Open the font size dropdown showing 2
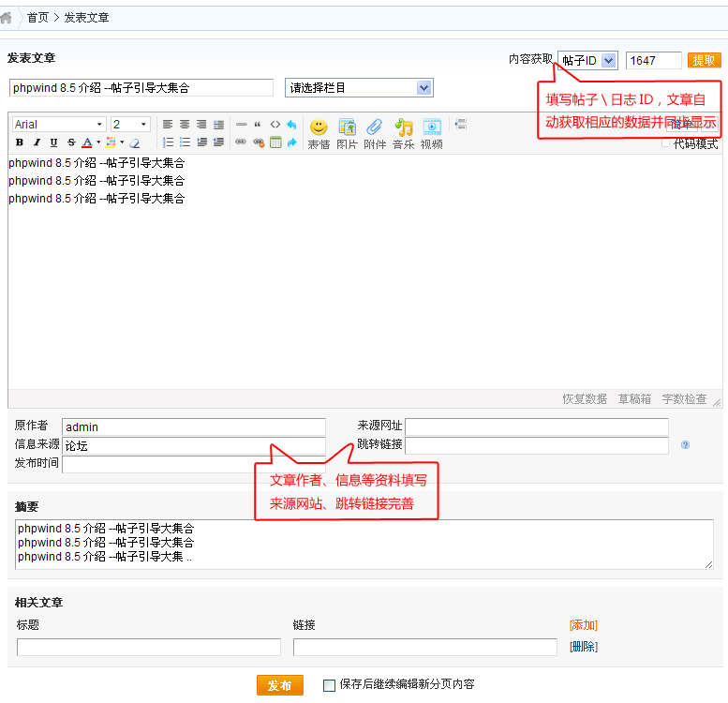The width and height of the screenshot is (728, 703). coord(130,125)
